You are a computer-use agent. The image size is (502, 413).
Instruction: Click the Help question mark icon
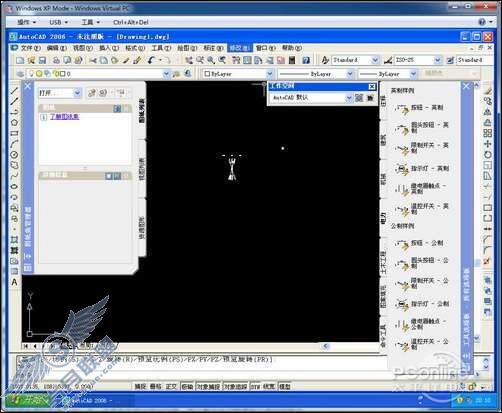pyautogui.click(x=306, y=60)
